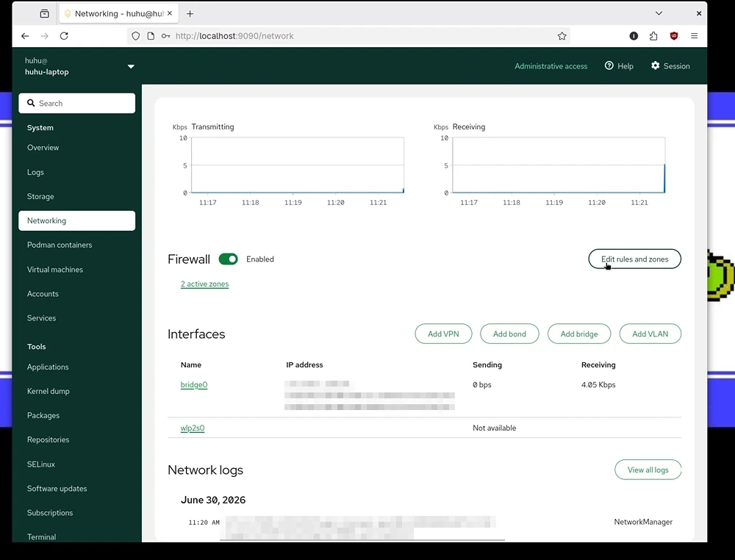Open the 2 active zones link

click(x=205, y=284)
